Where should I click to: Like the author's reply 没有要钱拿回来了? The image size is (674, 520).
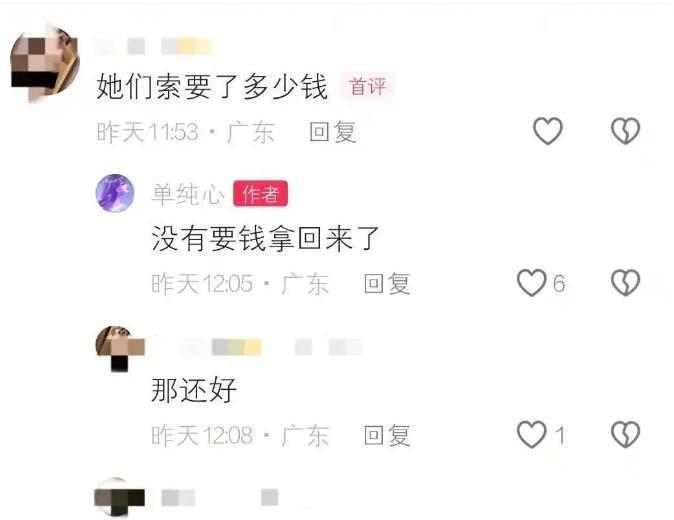tap(532, 283)
